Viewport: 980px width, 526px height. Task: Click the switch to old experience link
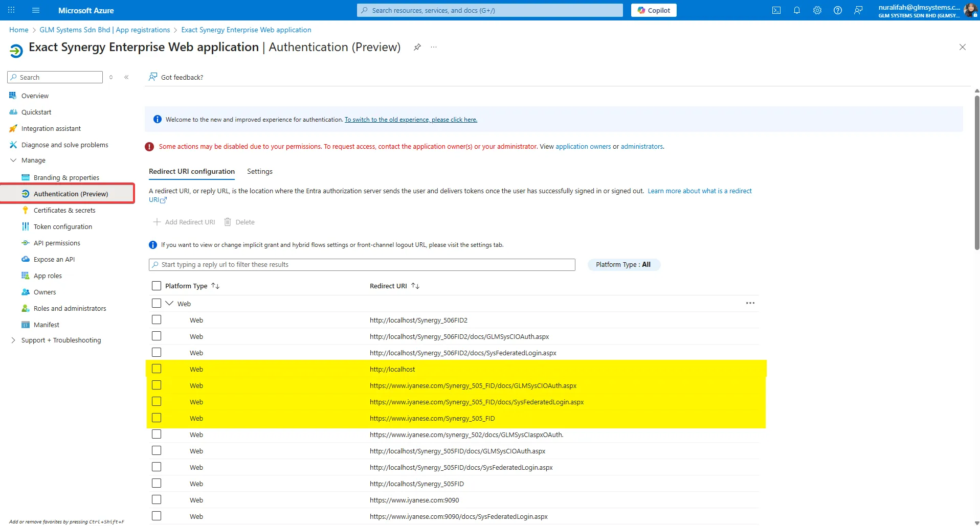410,120
